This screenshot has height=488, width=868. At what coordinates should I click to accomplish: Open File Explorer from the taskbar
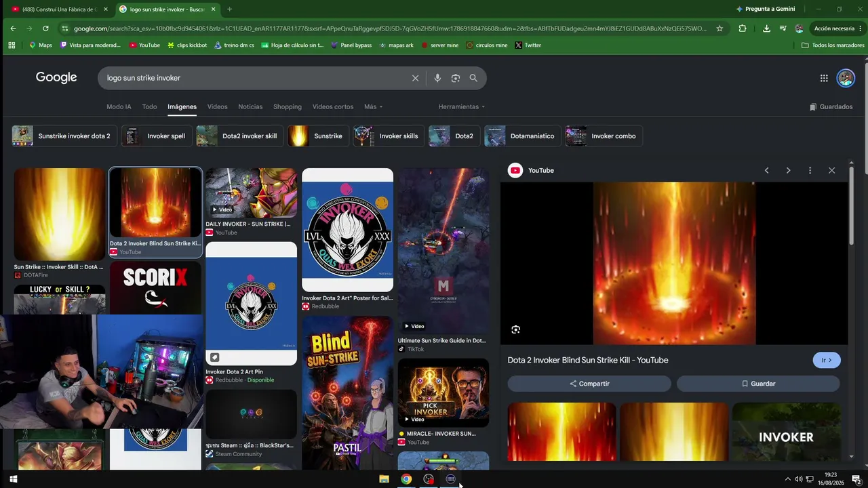click(384, 479)
